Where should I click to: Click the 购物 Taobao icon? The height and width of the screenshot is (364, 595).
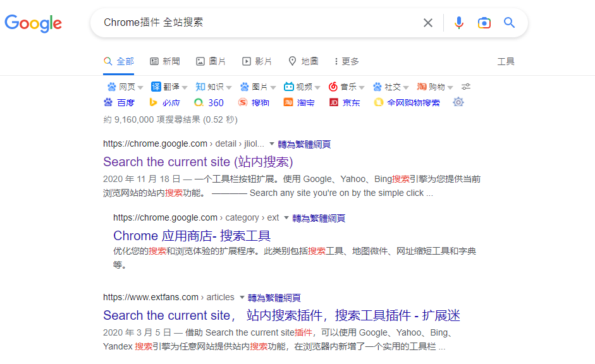[x=422, y=87]
